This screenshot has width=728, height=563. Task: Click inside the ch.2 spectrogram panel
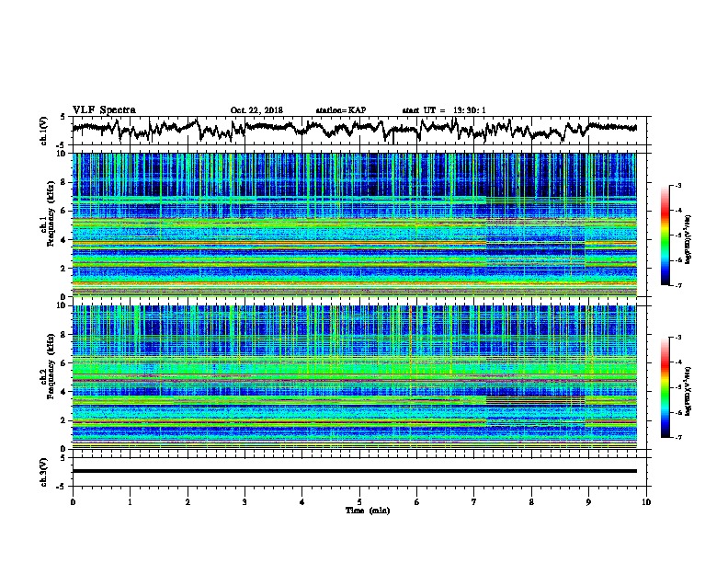coord(355,377)
